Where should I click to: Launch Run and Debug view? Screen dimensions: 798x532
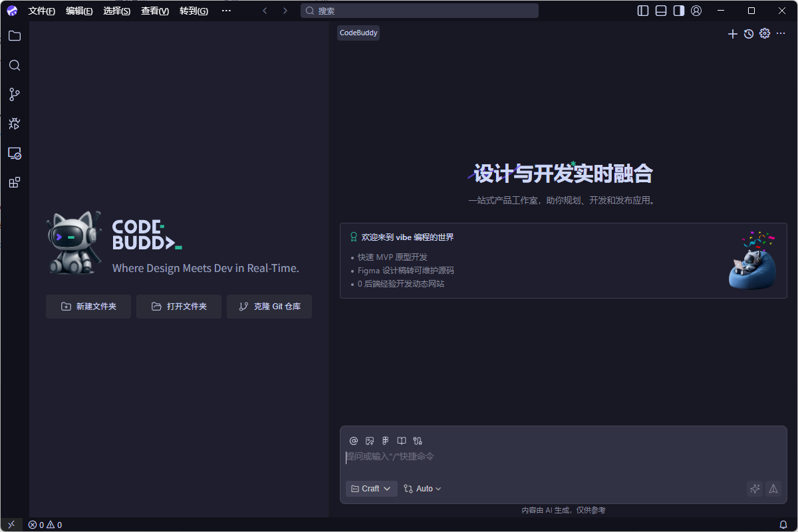[x=14, y=124]
